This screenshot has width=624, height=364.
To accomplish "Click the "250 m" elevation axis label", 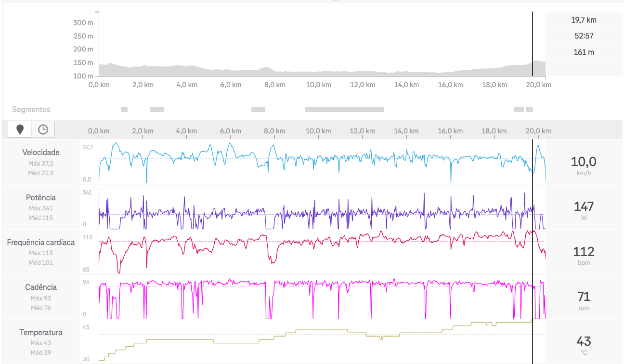I will click(83, 36).
